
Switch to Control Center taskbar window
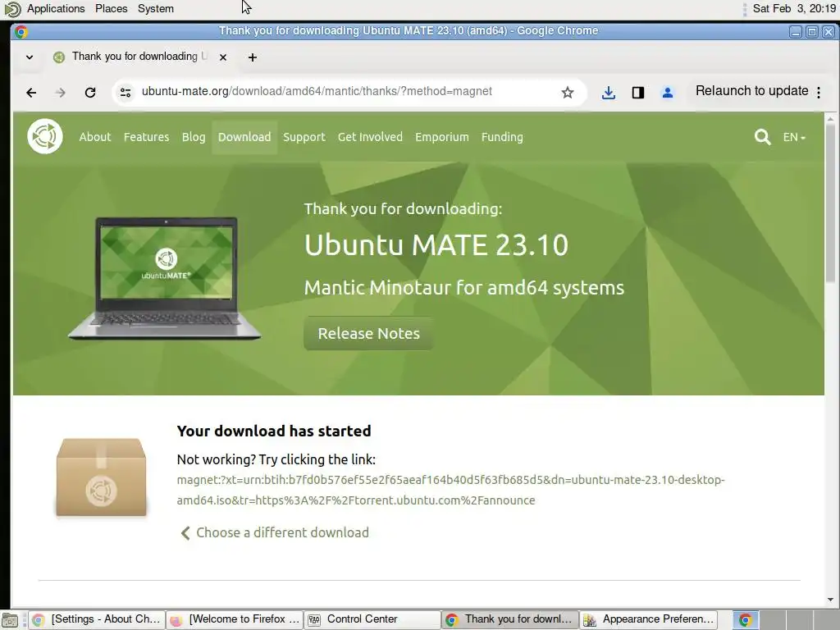coord(372,619)
